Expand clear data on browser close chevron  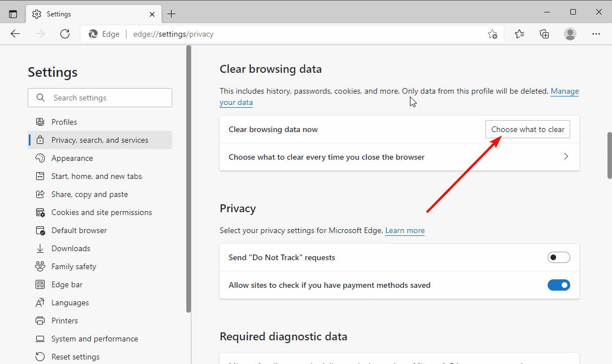click(566, 156)
